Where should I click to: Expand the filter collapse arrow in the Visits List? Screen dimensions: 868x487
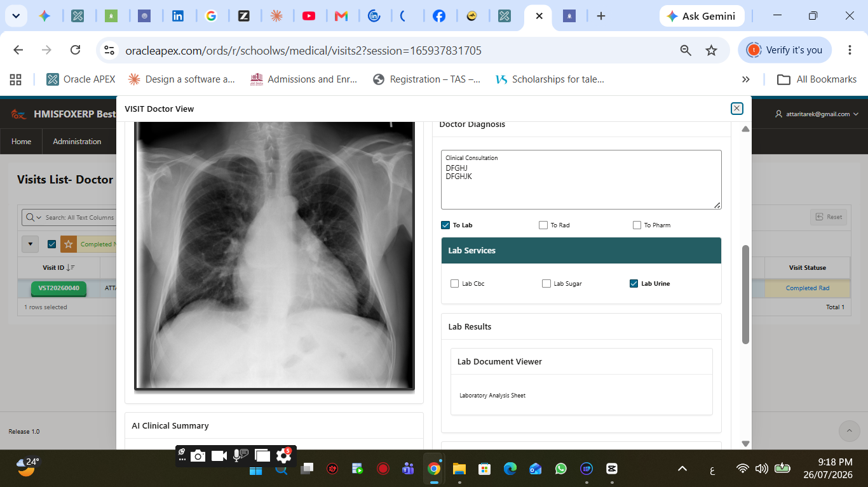click(30, 244)
